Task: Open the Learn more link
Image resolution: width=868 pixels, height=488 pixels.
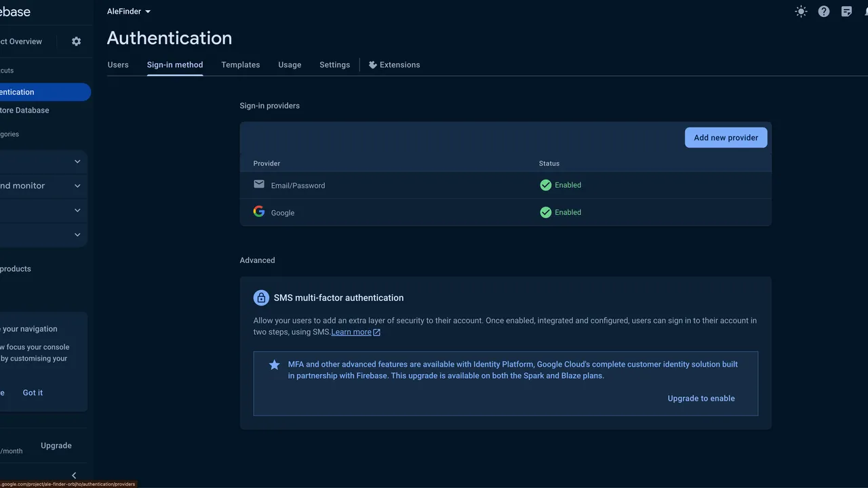Action: pos(351,332)
